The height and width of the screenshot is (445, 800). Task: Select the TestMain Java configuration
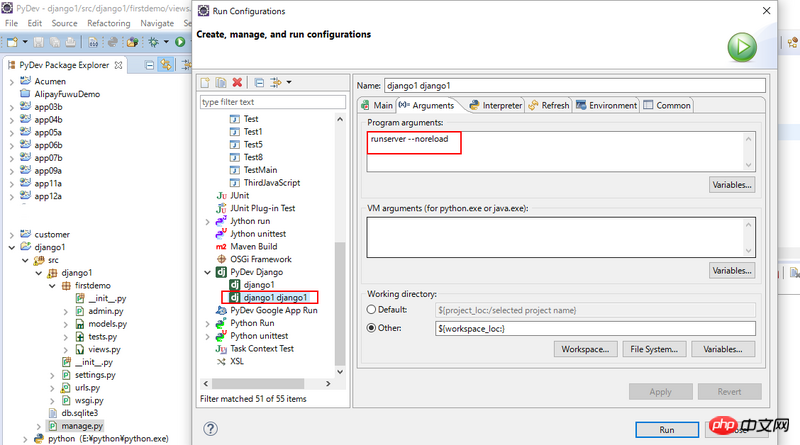(x=260, y=170)
